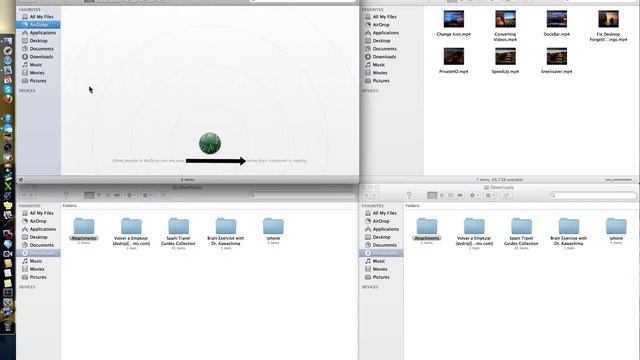The image size is (640, 360).
Task: Select the video left of SpeedUp.mp4
Action: pos(453,57)
